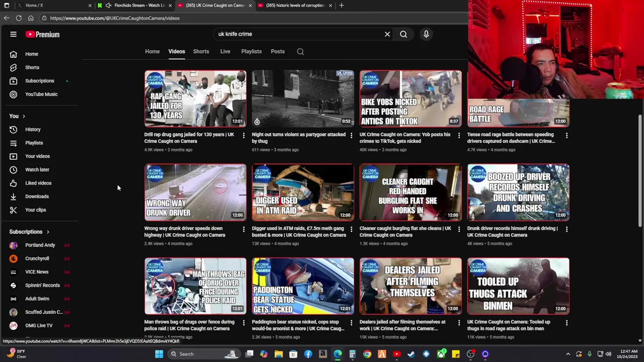Image resolution: width=644 pixels, height=362 pixels.
Task: Close the Home / X browser tab
Action: tap(90, 6)
